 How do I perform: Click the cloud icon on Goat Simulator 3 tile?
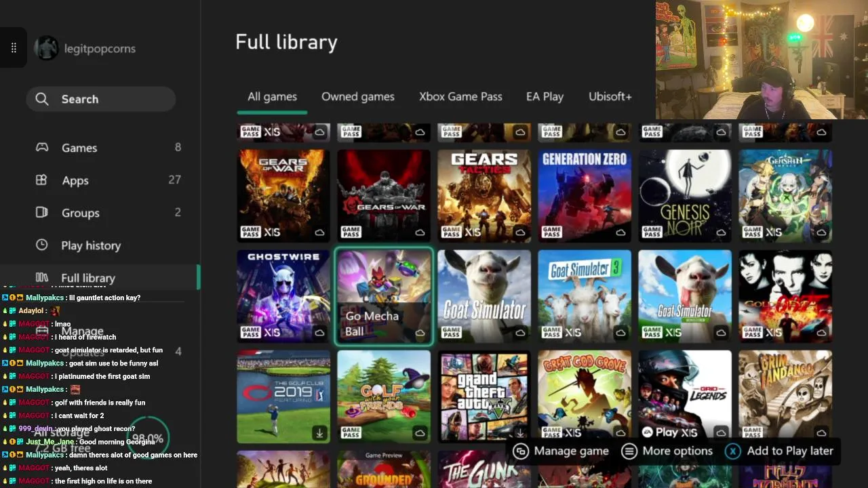tap(620, 332)
